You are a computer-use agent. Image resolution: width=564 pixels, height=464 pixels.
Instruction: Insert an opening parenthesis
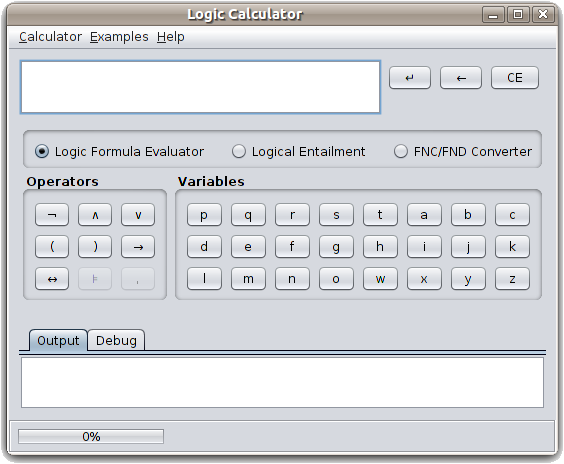(x=52, y=247)
